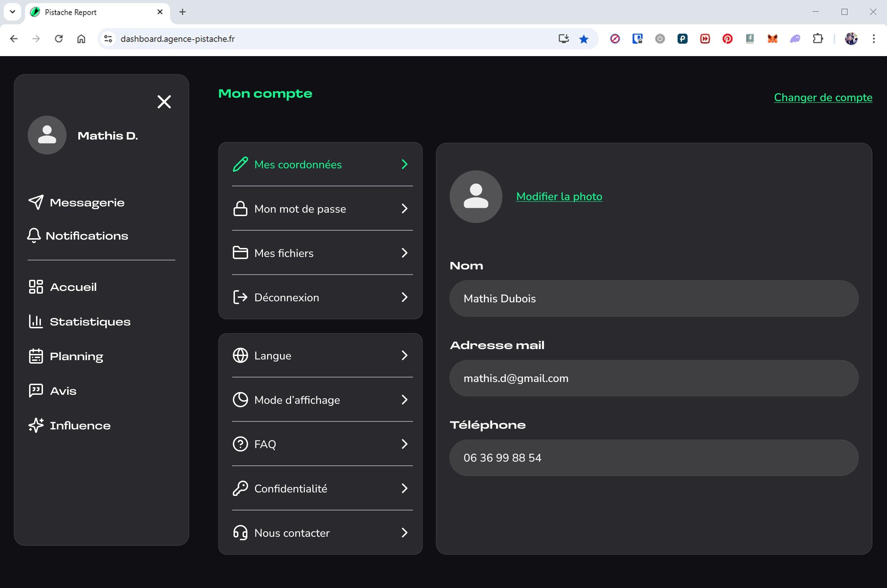Viewport: 887px width, 588px height.
Task: Expand Mon mot de passe chevron
Action: (404, 208)
